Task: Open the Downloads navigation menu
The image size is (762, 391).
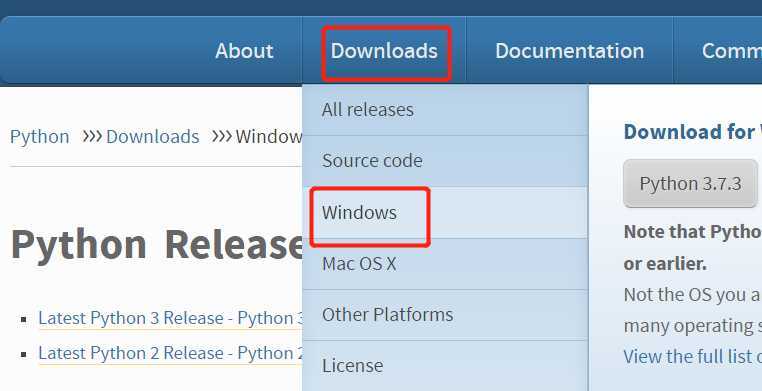Action: tap(384, 51)
